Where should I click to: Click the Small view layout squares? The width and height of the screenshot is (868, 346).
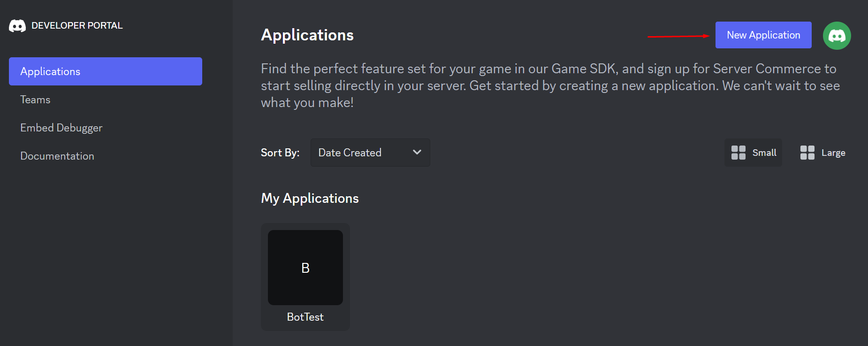point(738,152)
